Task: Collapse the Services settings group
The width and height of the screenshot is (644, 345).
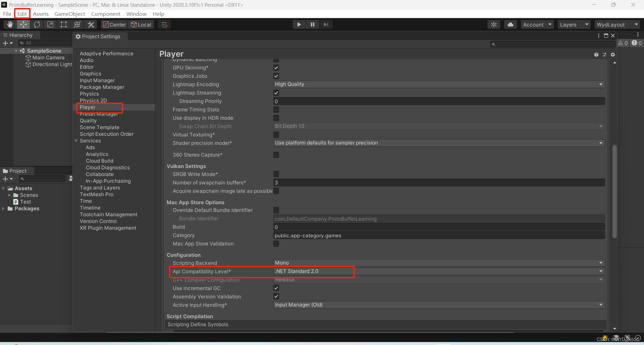Action: pyautogui.click(x=76, y=141)
